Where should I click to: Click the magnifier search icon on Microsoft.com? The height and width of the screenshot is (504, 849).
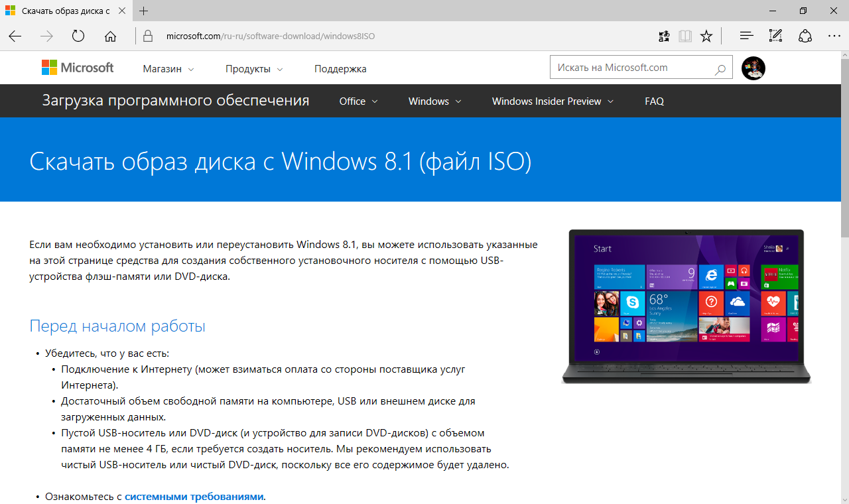720,68
